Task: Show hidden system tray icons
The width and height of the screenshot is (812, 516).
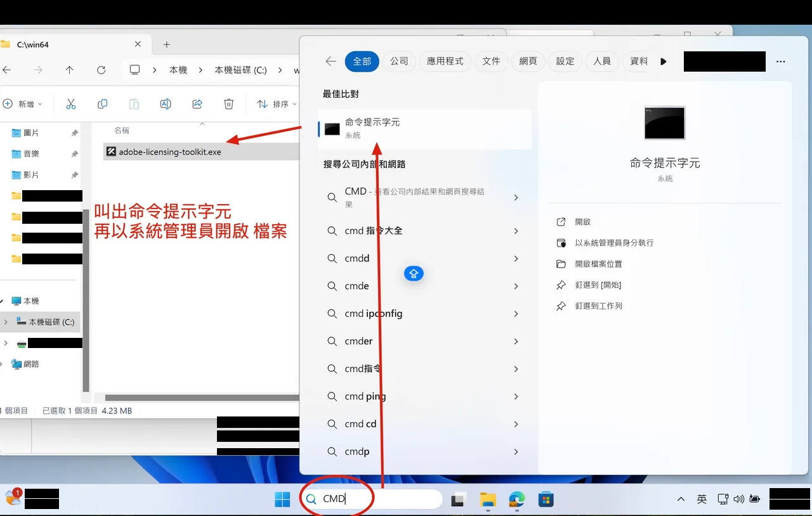Action: (x=681, y=500)
